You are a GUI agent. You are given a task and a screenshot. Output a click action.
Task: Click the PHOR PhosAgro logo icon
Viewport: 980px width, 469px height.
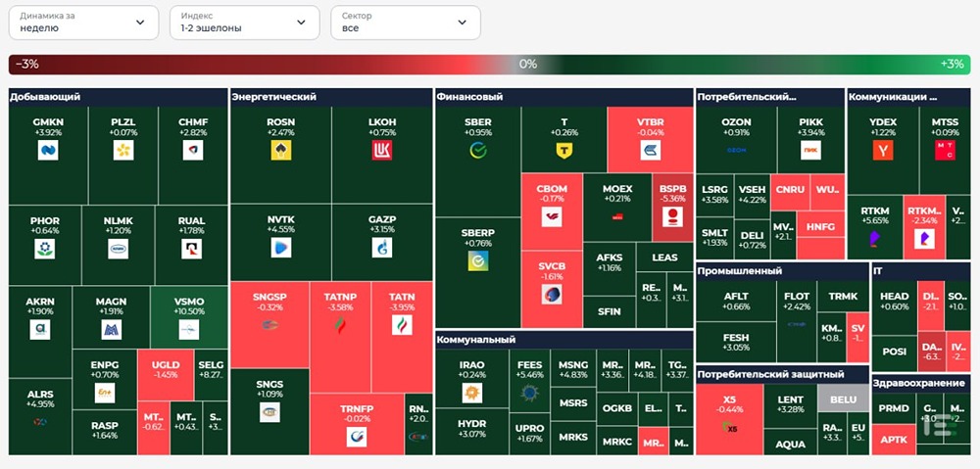(x=44, y=249)
